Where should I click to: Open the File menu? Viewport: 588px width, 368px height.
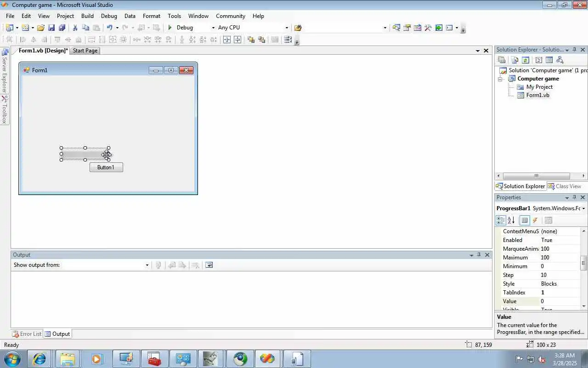pos(10,16)
